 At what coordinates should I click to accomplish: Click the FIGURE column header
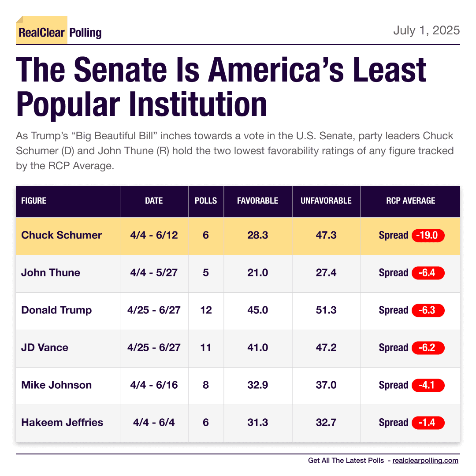34,201
